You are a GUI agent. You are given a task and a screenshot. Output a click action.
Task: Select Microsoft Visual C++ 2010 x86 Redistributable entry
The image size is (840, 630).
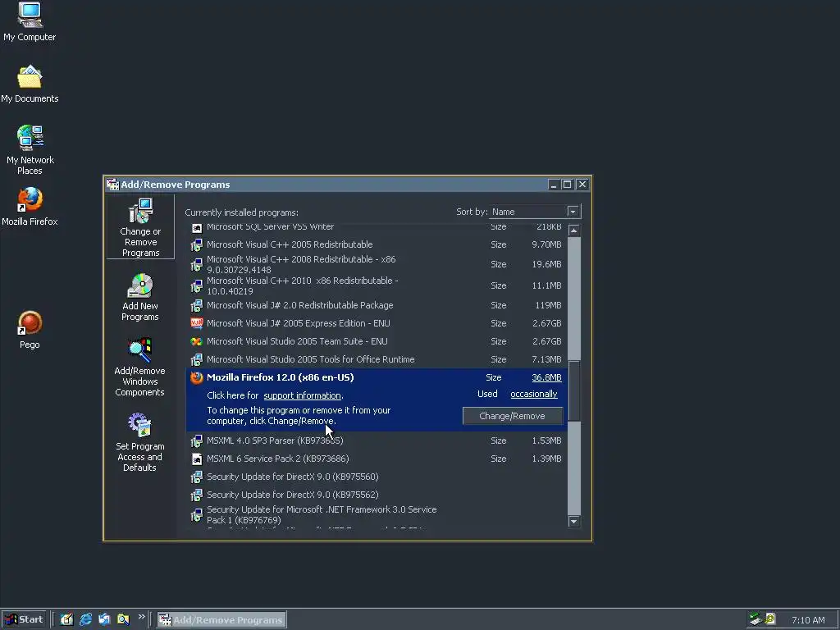click(377, 286)
